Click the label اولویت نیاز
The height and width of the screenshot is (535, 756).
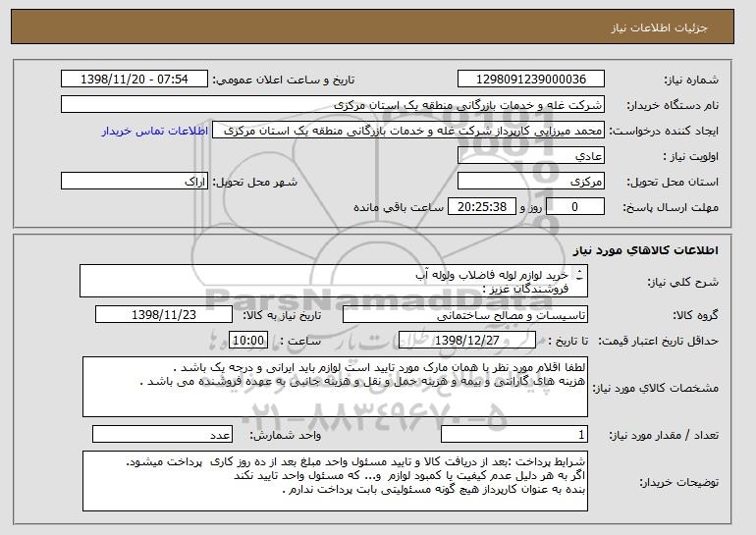click(x=690, y=156)
